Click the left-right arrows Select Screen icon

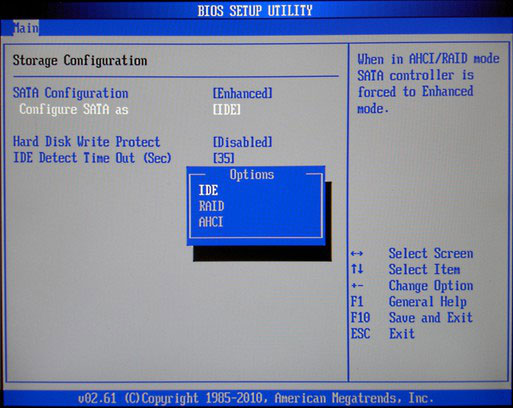357,254
